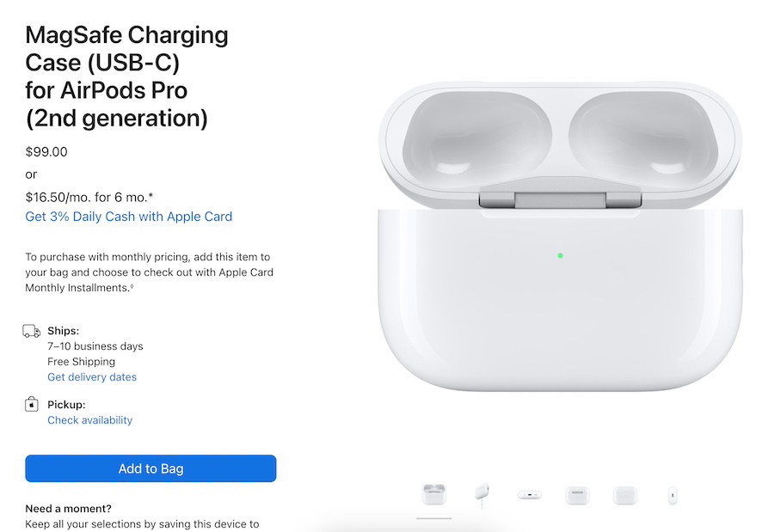Click the green status light on the case

560,255
